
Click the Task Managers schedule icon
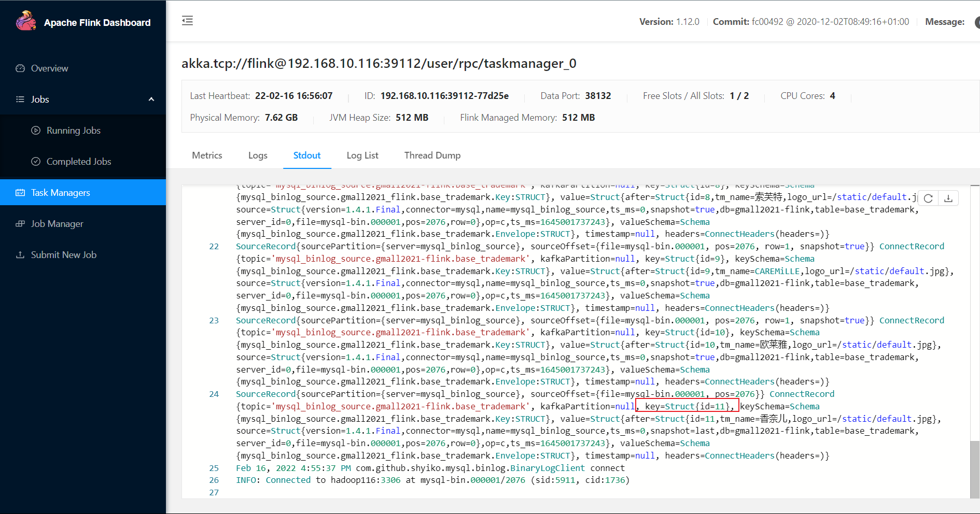[20, 193]
